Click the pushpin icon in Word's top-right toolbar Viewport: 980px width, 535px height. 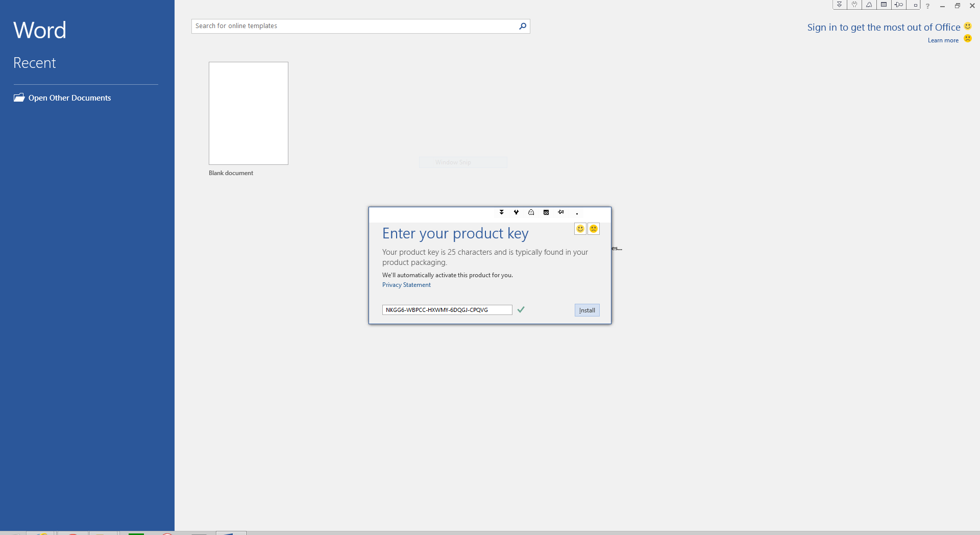[899, 5]
